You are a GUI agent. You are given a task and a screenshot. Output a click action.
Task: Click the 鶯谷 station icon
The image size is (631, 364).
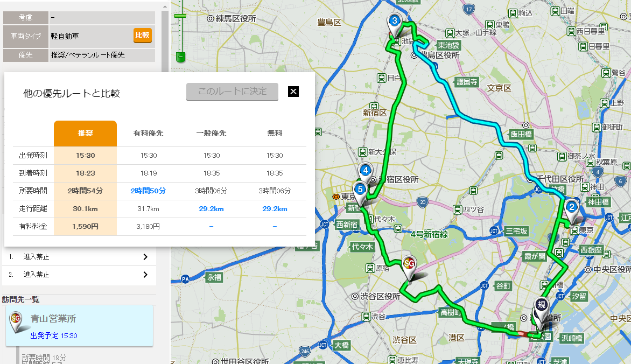point(606,73)
